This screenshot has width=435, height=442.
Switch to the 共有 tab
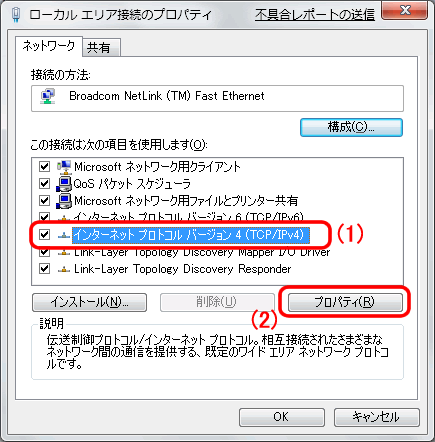(x=101, y=48)
